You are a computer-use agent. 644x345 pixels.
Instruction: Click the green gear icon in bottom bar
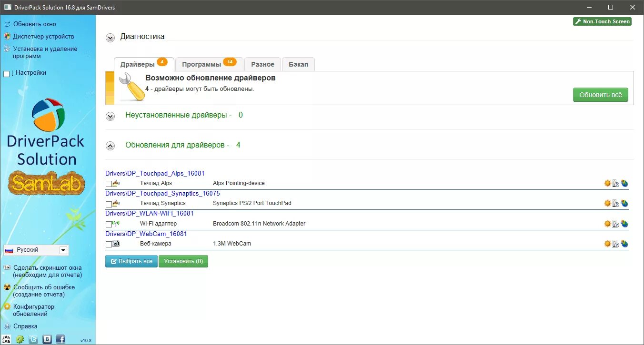coord(20,339)
